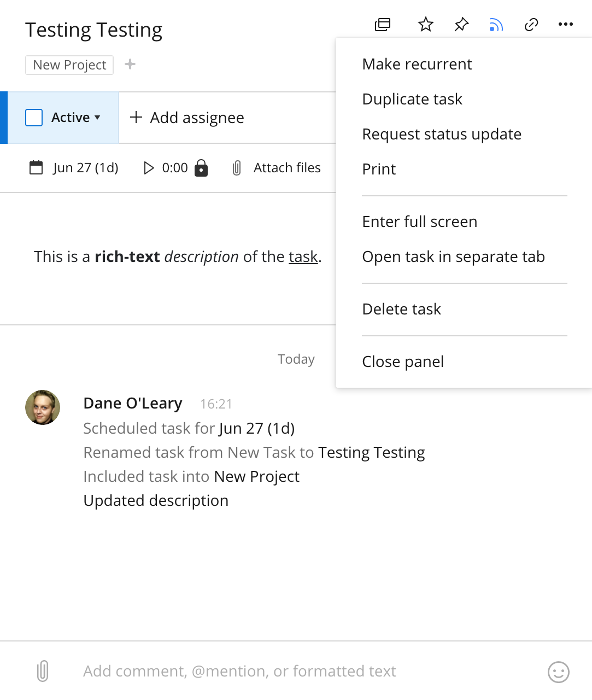Click Attach files link
The height and width of the screenshot is (700, 592).
(276, 168)
